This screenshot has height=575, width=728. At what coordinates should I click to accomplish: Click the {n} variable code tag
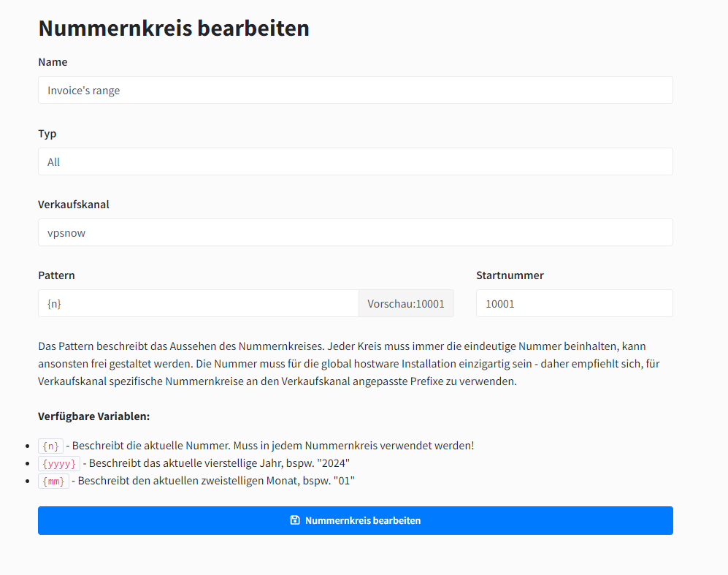point(51,446)
